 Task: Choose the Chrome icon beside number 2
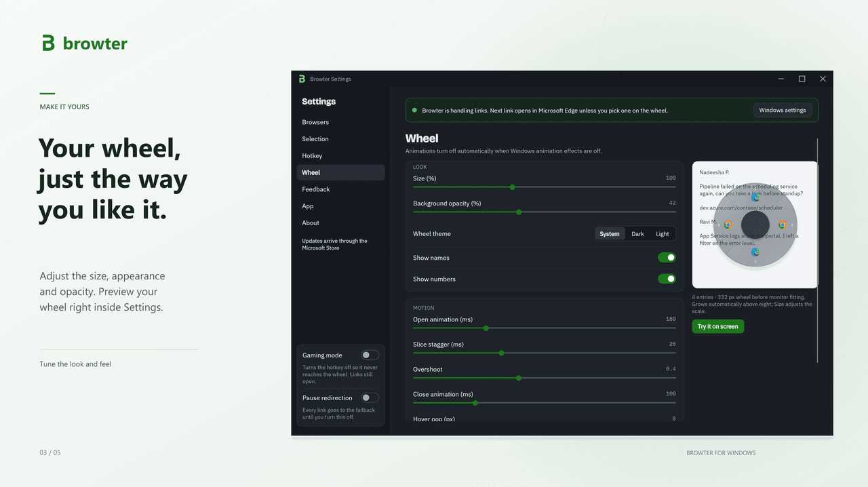click(x=782, y=225)
